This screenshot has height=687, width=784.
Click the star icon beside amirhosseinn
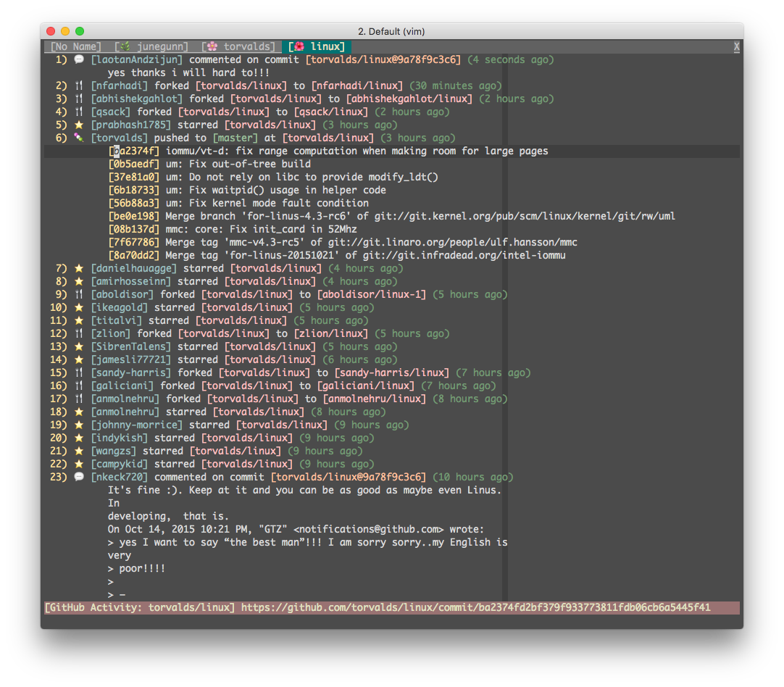79,281
